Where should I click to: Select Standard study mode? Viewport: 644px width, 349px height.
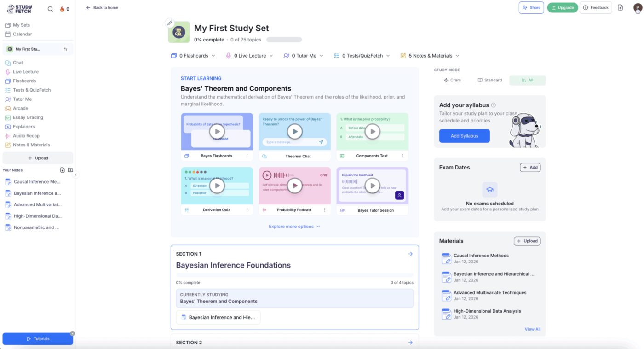pos(489,80)
